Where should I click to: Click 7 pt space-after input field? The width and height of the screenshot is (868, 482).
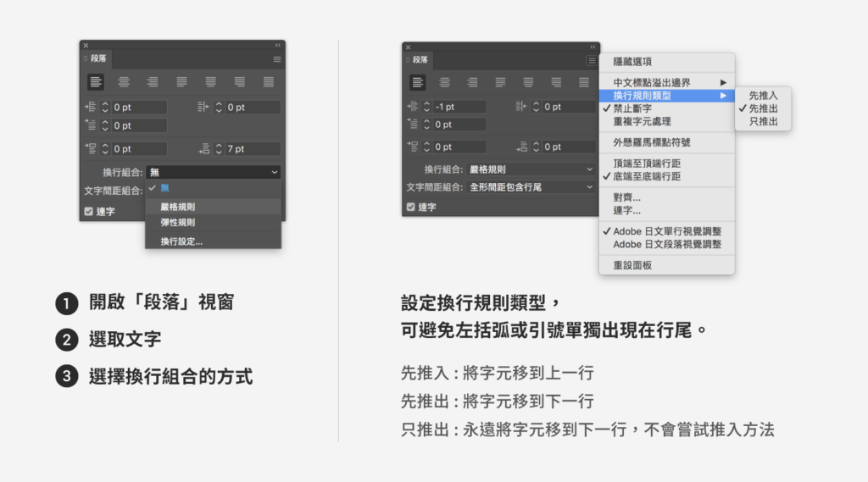(x=252, y=149)
